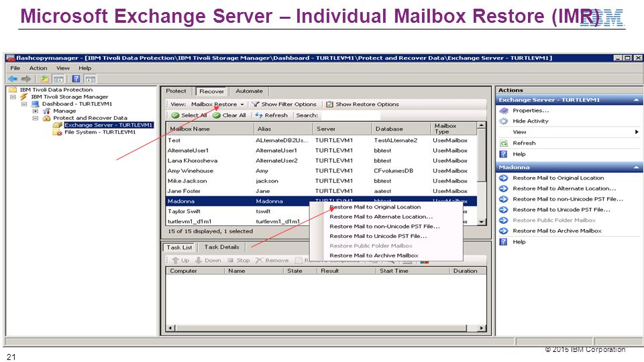Click the Properties icon in Actions pane
Image resolution: width=644 pixels, height=362 pixels.
click(x=504, y=111)
